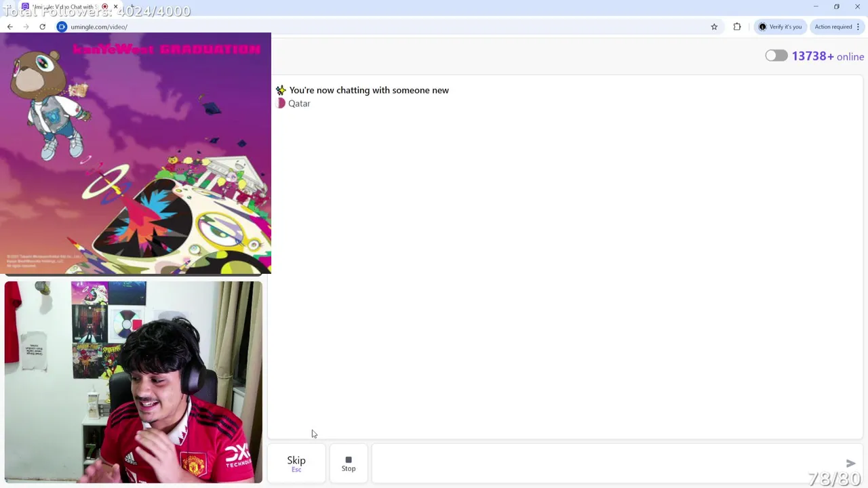Open the Action required Chrome menu
The height and width of the screenshot is (488, 868).
(x=837, y=26)
